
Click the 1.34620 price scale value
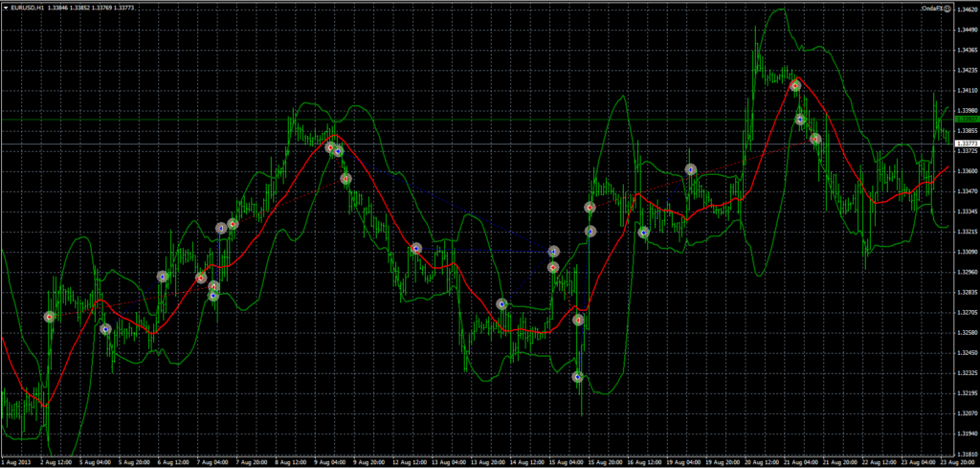966,11
